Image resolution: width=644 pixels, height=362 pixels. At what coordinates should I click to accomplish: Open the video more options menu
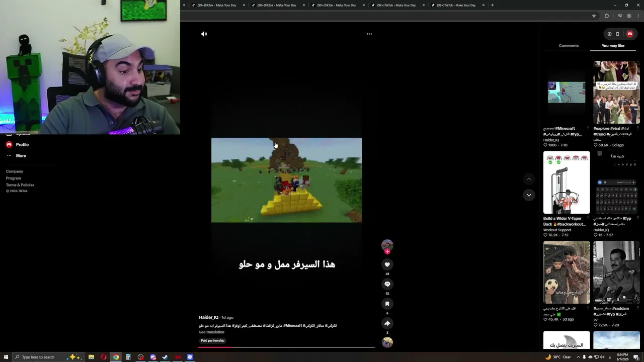click(x=369, y=34)
